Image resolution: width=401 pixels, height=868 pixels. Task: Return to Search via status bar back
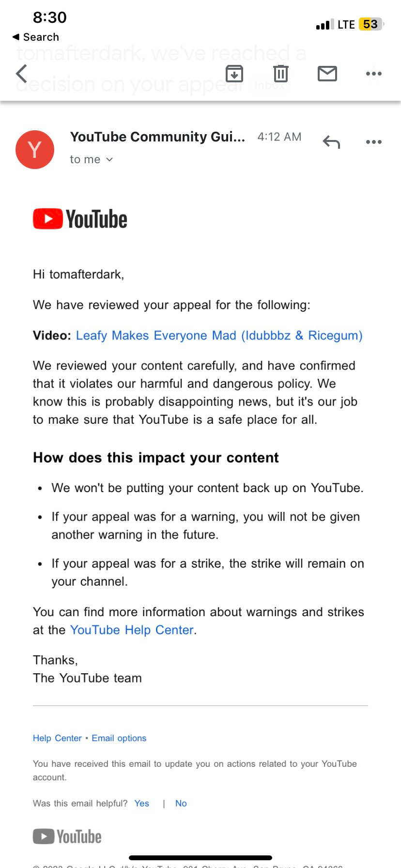point(36,37)
